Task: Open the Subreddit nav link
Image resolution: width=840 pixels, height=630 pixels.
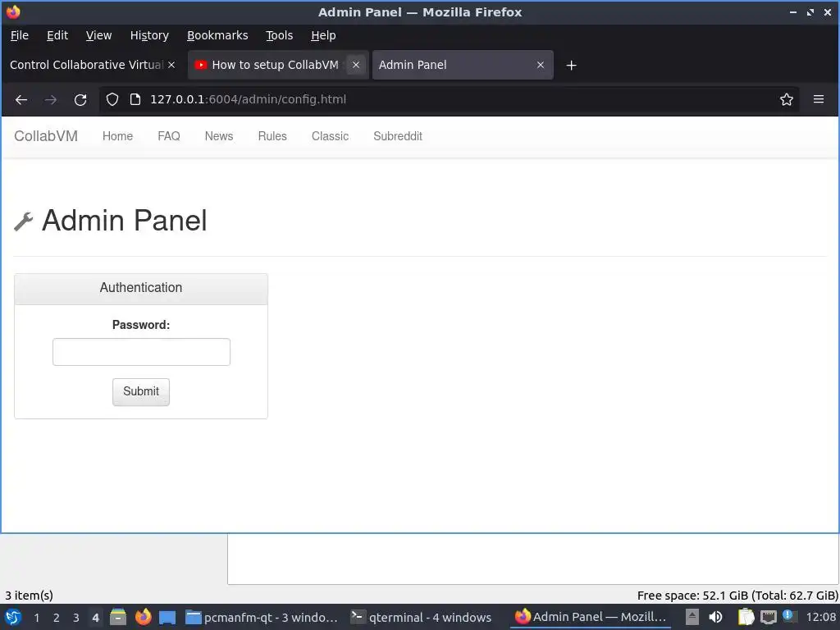Action: click(x=398, y=136)
